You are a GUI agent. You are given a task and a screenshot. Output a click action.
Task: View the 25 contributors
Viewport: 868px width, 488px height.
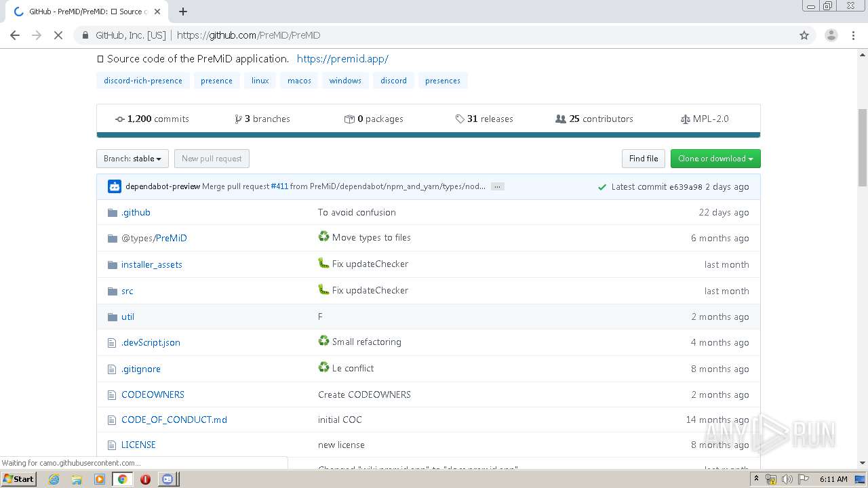pyautogui.click(x=594, y=119)
